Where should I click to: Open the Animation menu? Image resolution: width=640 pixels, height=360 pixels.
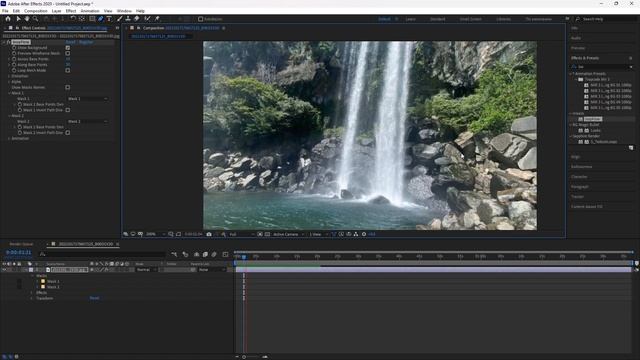coord(90,11)
